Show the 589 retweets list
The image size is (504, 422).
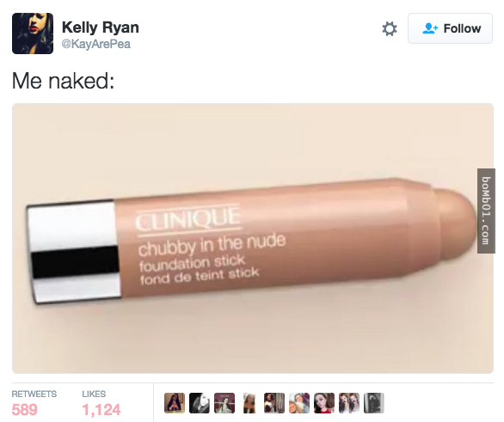coord(24,410)
